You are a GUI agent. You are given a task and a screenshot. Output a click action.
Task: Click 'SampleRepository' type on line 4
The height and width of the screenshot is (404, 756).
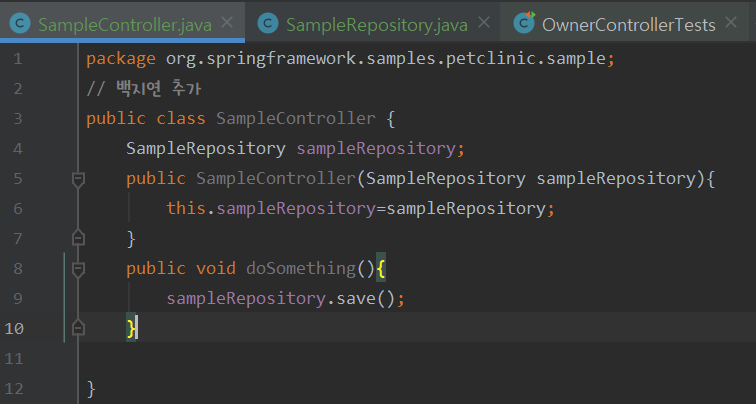pos(206,148)
